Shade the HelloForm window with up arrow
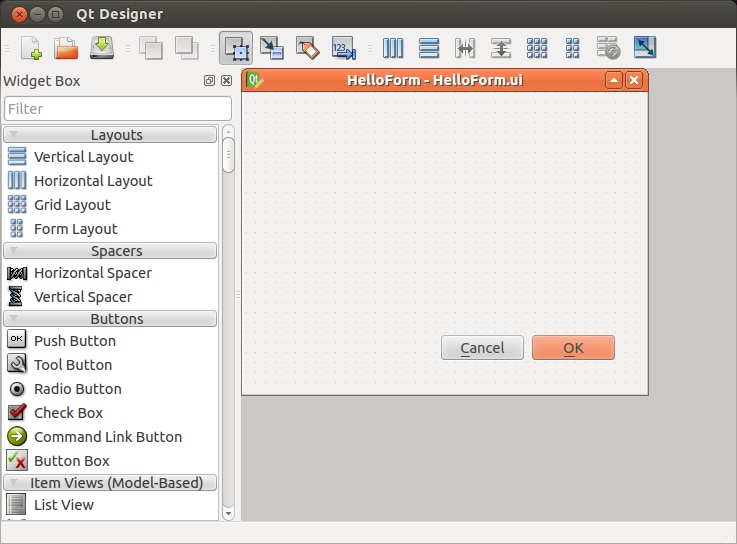 click(x=613, y=80)
